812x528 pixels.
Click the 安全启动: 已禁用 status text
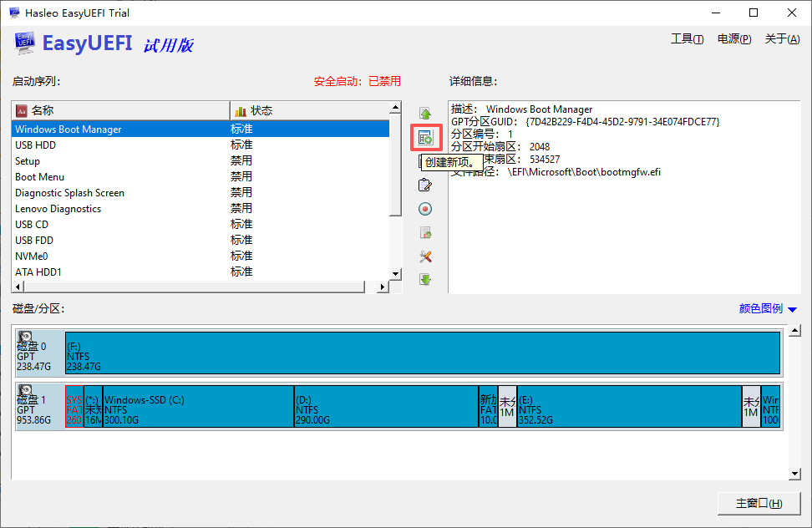point(357,81)
